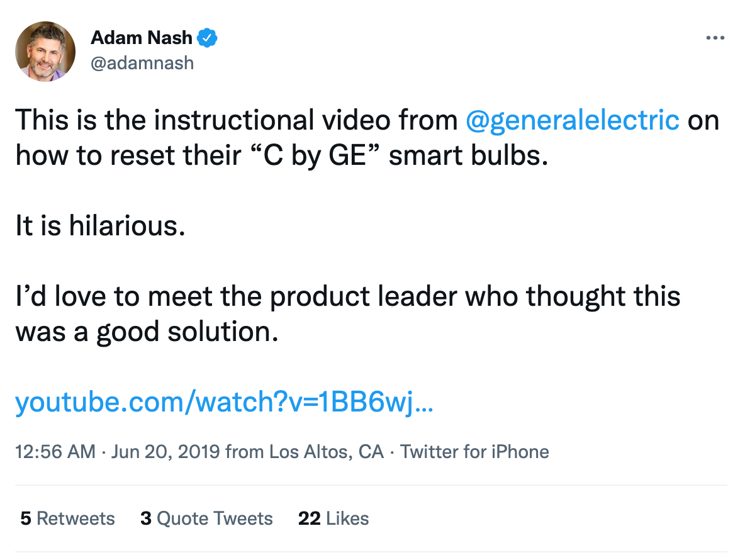This screenshot has height=560, width=745.
Task: View the 3 Quote Tweets list
Action: 206,518
